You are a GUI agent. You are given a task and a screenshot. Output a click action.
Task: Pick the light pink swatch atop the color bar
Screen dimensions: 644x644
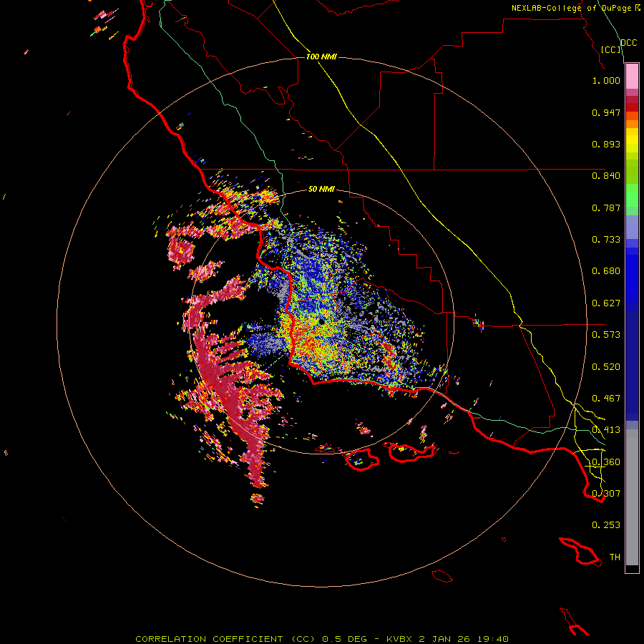tap(632, 77)
